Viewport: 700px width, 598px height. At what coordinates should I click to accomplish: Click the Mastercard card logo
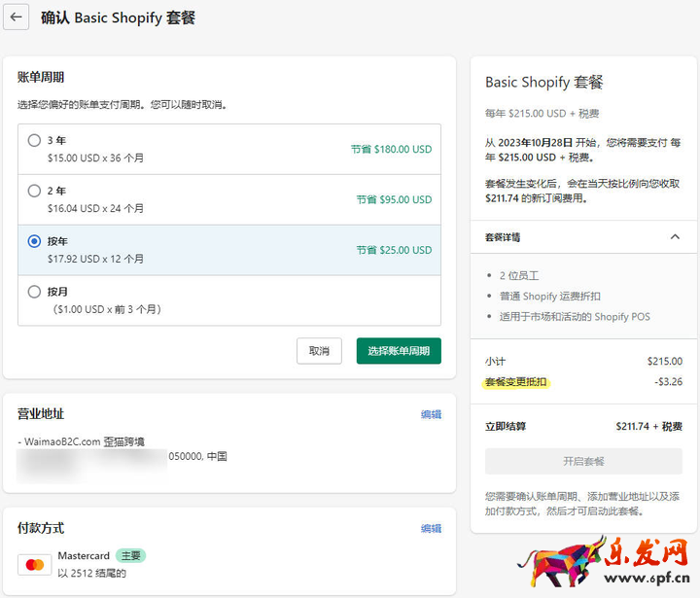[x=35, y=565]
